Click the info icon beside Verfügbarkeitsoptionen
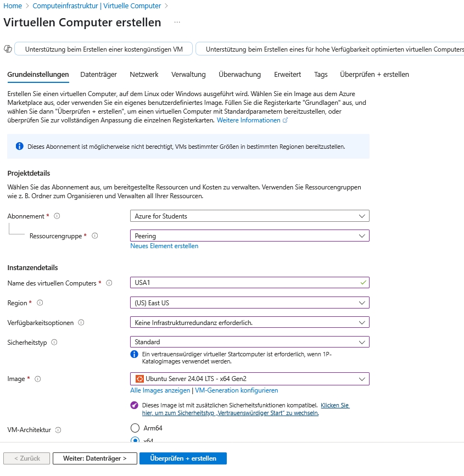Screen dimensions: 464x476 coord(81,323)
